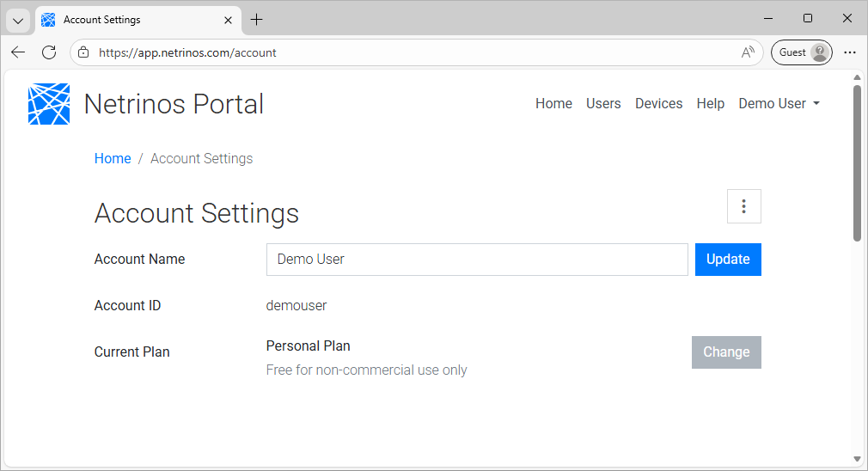This screenshot has width=868, height=471.
Task: Click into the Account Name field
Action: coord(477,259)
